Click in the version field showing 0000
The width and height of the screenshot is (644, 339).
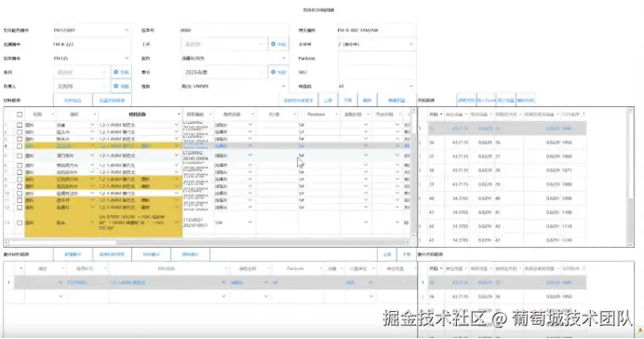[x=235, y=30]
